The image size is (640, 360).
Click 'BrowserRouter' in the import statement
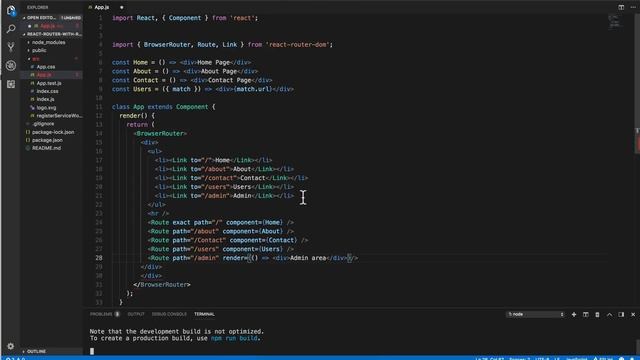coord(167,44)
